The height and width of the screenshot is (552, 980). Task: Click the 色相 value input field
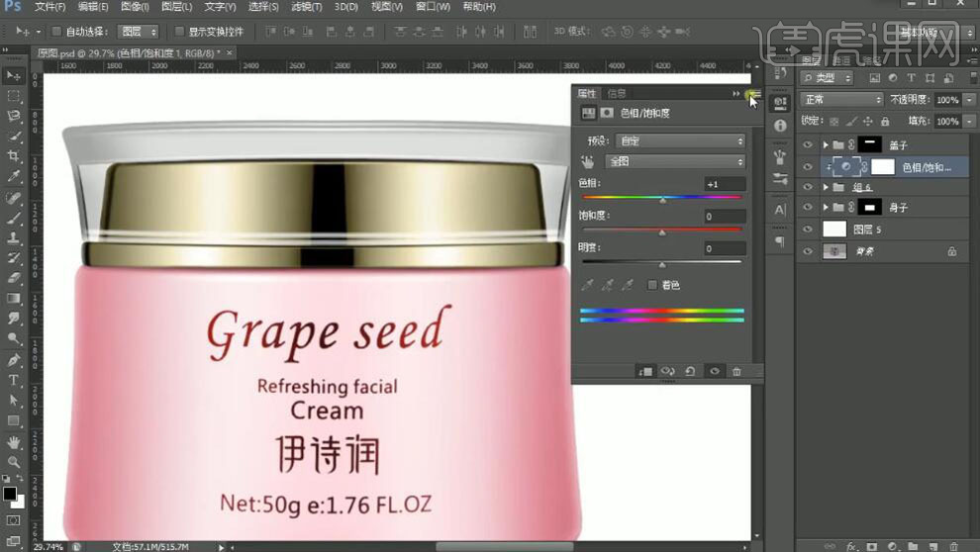click(x=725, y=184)
